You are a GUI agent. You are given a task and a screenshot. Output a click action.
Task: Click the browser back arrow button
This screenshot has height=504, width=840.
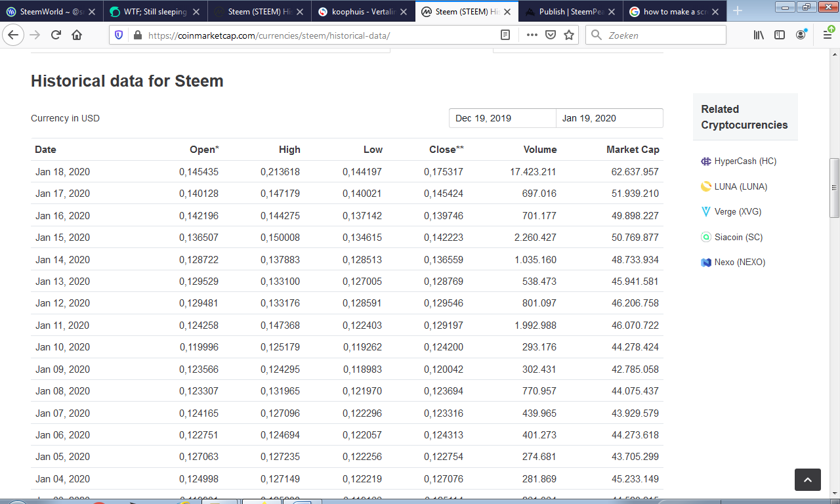tap(14, 35)
